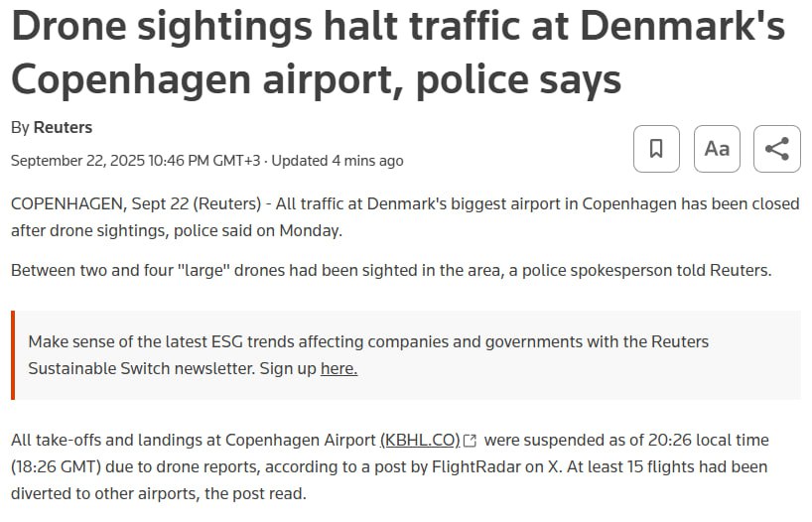This screenshot has width=812, height=522.
Task: Click the Reuters author byline
Action: pyautogui.click(x=63, y=127)
